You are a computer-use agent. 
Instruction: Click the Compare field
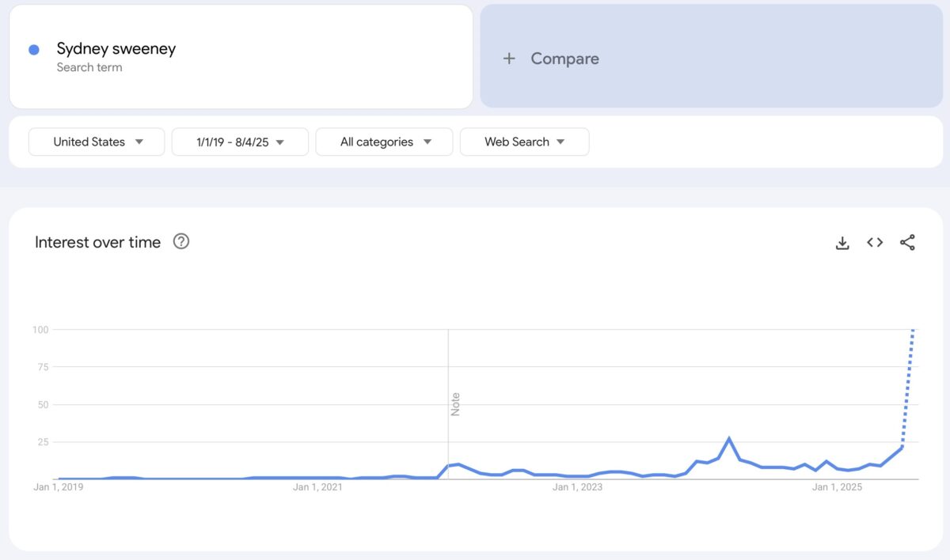(564, 58)
